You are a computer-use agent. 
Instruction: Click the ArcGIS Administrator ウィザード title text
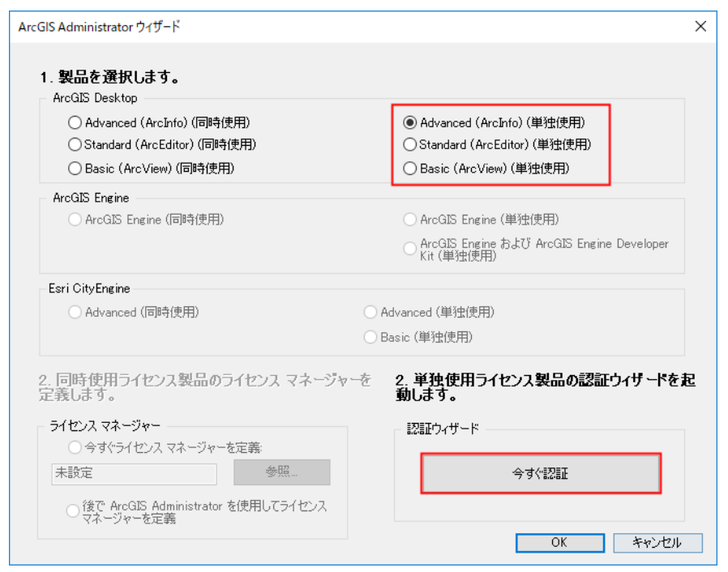pos(99,27)
